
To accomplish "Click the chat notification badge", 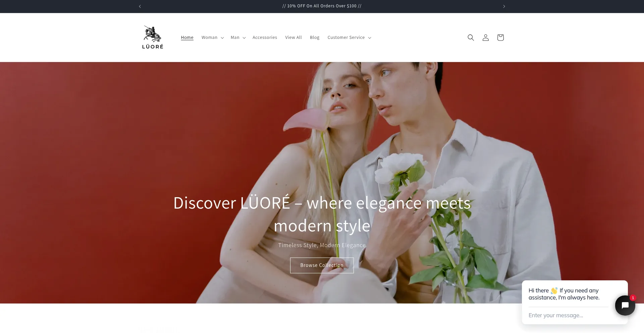I will tap(633, 298).
